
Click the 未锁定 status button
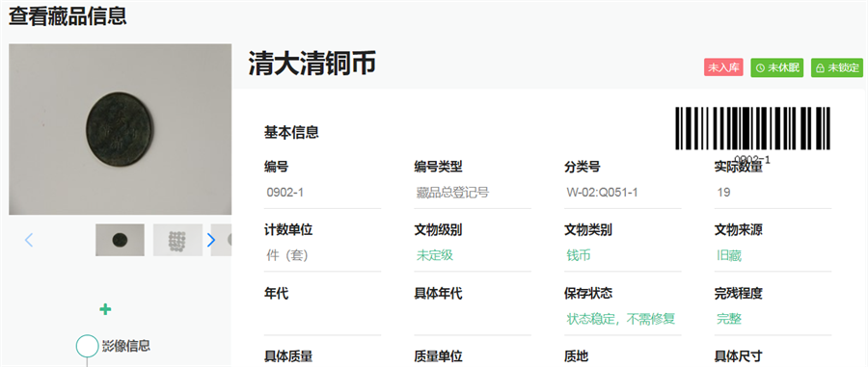[837, 67]
